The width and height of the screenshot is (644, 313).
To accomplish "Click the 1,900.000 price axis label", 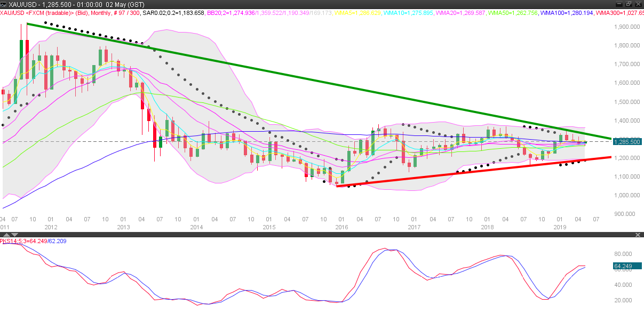I will coord(627,27).
